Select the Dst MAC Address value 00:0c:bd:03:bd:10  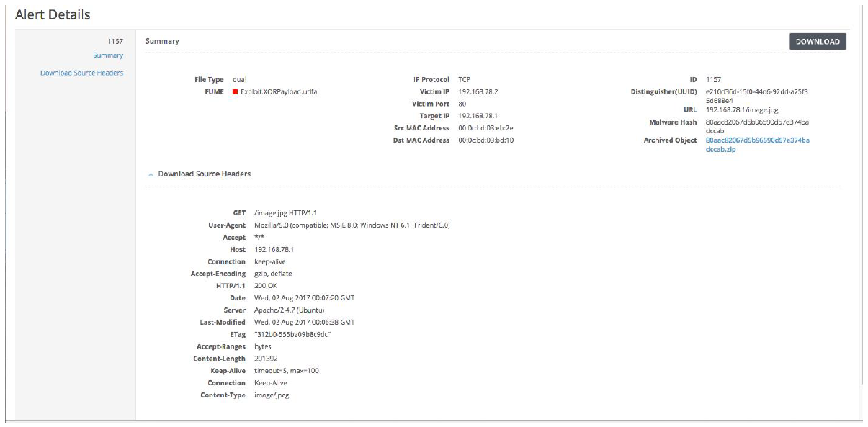(486, 140)
